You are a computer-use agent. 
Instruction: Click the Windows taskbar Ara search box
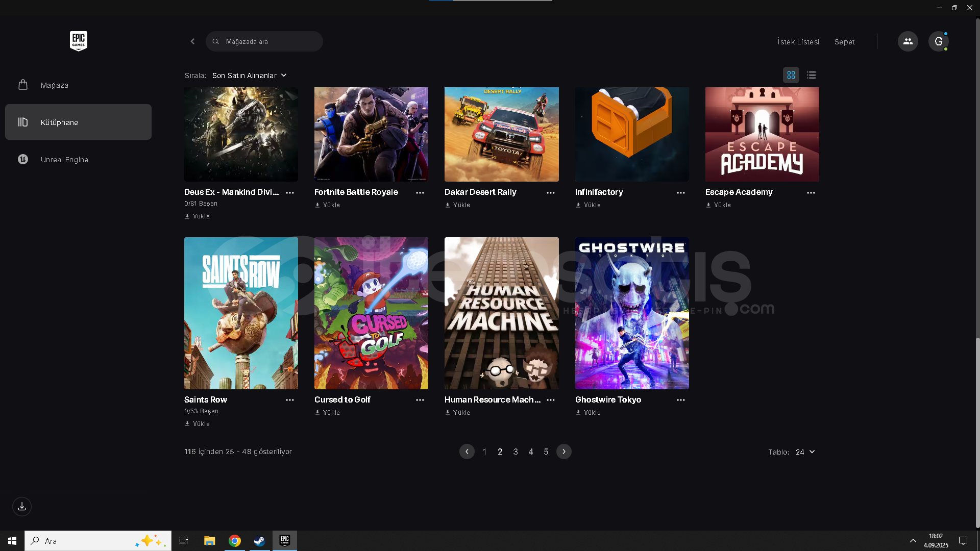98,541
